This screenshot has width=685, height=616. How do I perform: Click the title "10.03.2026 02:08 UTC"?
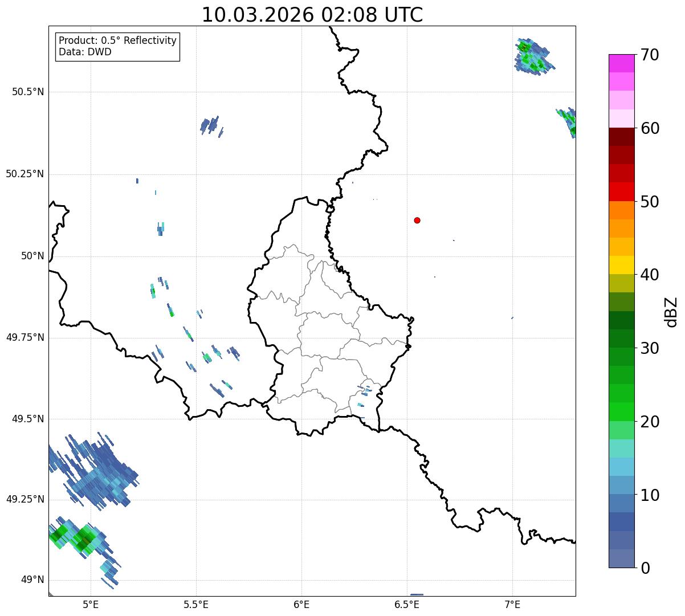point(312,15)
